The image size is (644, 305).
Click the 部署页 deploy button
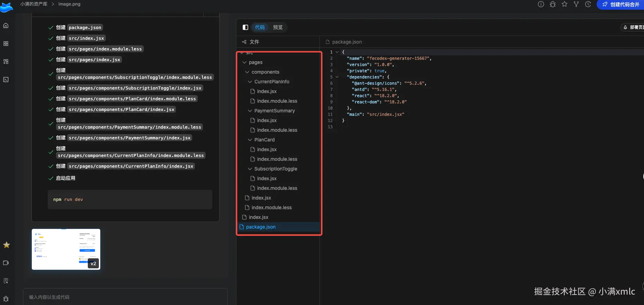click(x=633, y=27)
